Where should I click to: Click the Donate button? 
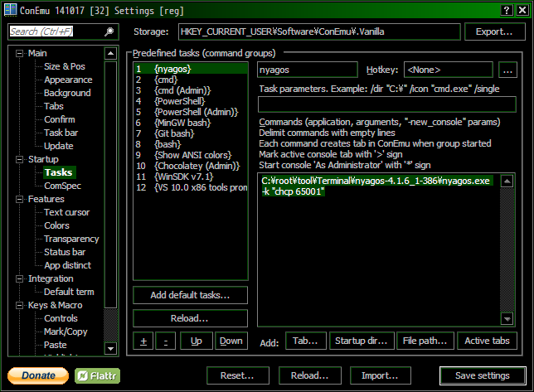[x=38, y=375]
